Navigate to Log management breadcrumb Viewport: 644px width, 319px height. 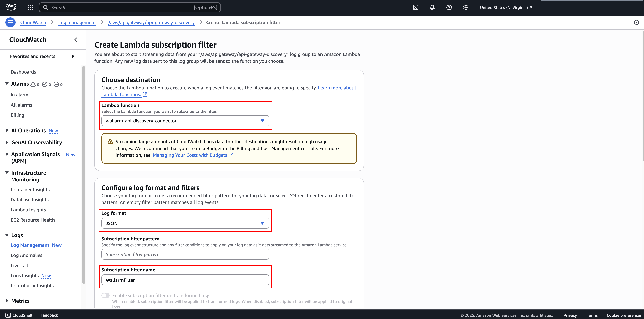(77, 22)
